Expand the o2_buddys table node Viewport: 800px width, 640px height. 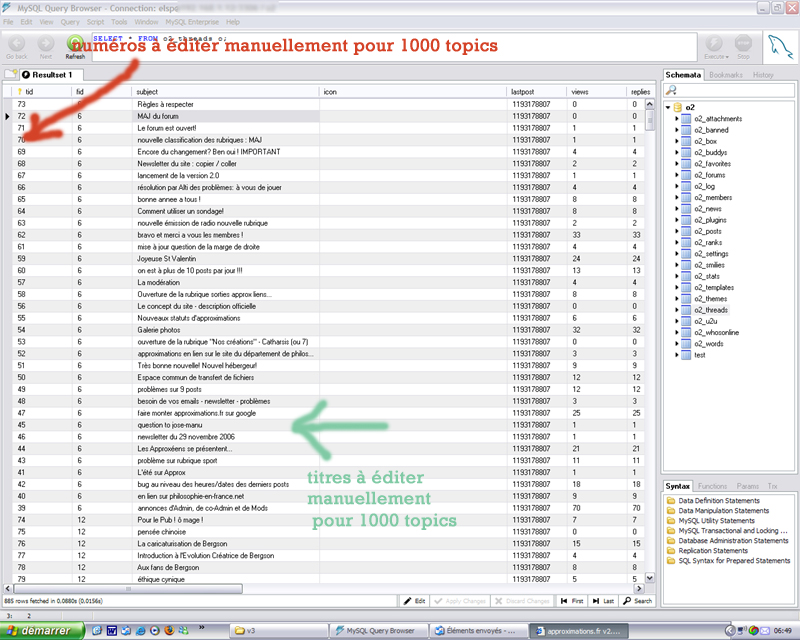[x=677, y=152]
